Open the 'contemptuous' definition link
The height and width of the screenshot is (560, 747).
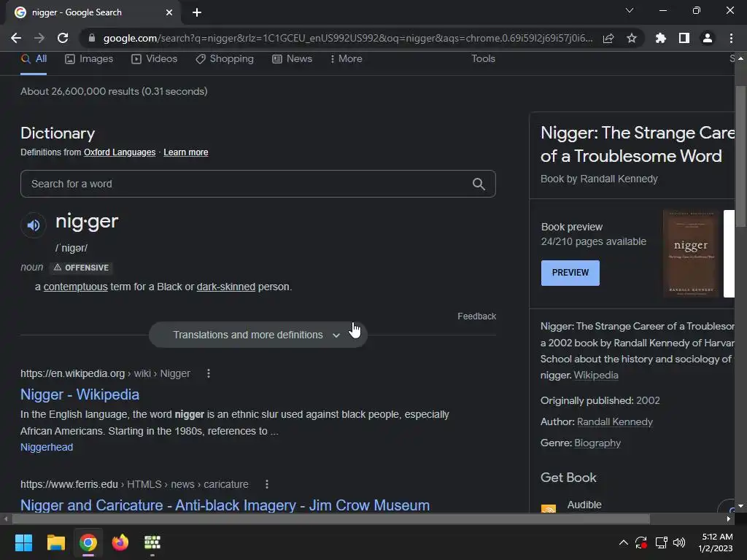pos(75,287)
